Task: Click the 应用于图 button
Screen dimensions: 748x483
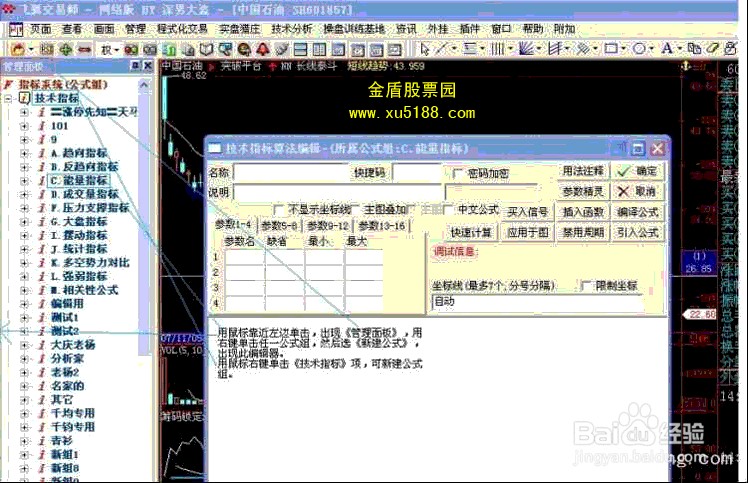Action: pos(528,233)
